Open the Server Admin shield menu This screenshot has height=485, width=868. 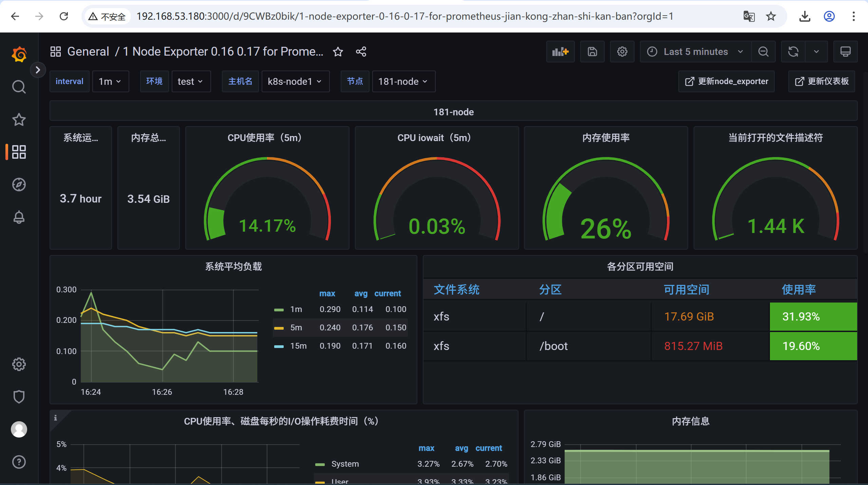[x=19, y=396]
